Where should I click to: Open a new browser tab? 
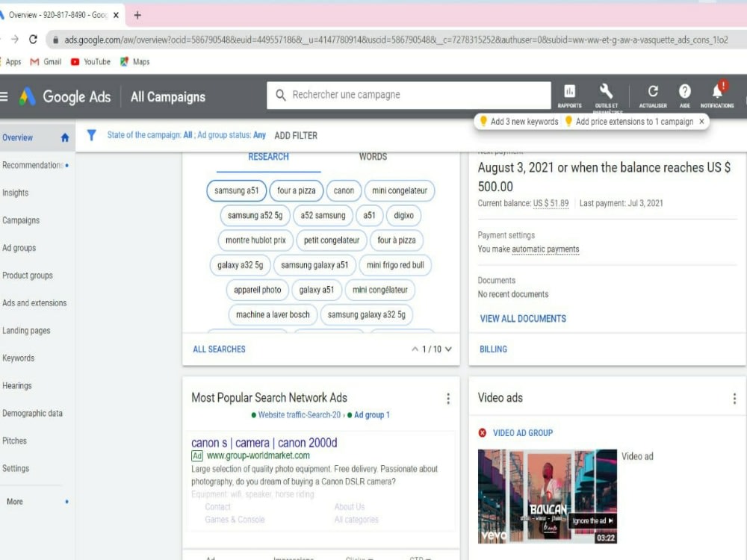137,15
